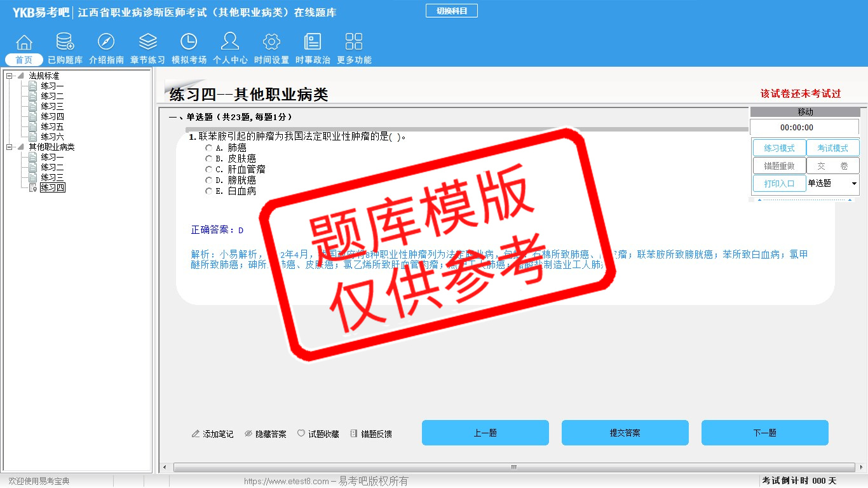Open 练习四 under 其他职业病类

click(53, 188)
